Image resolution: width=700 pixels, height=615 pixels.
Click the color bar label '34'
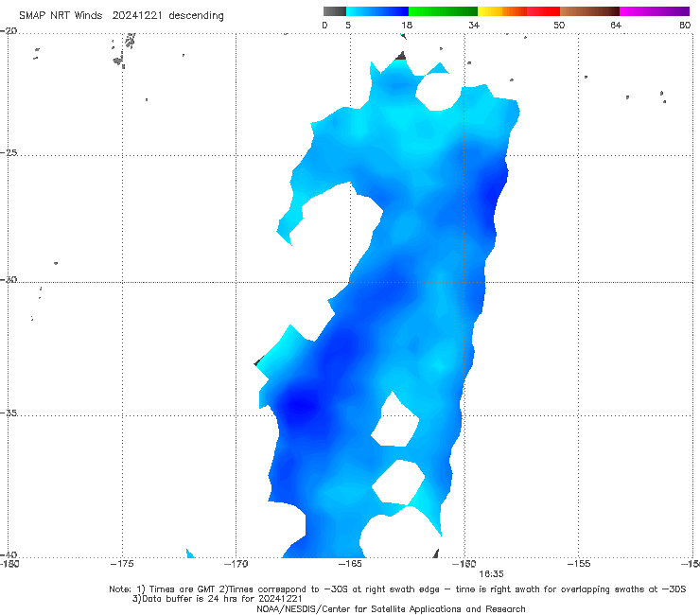click(x=474, y=25)
